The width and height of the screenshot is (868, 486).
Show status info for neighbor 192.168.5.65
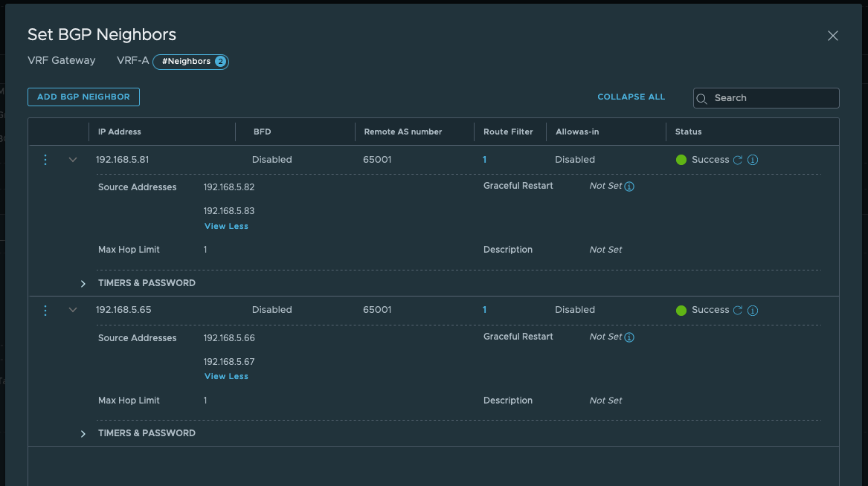pyautogui.click(x=753, y=311)
